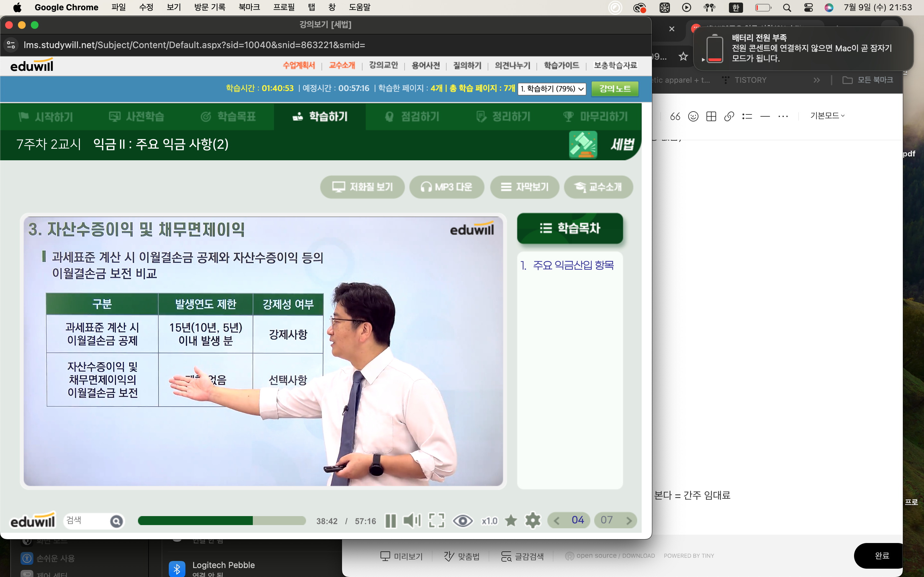This screenshot has height=577, width=924.
Task: Open the player settings gear
Action: [533, 521]
